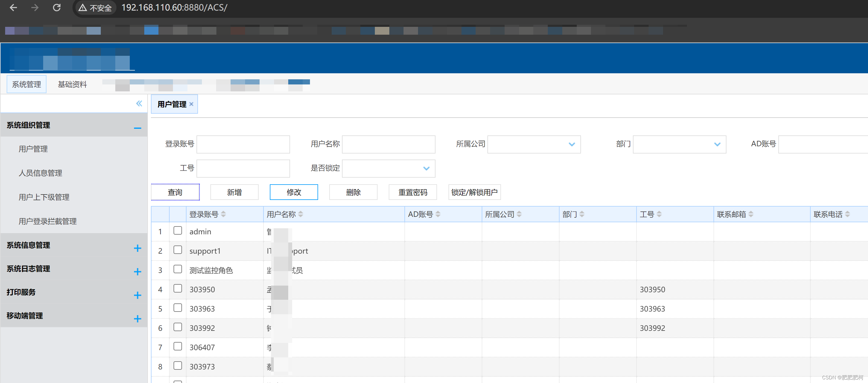The width and height of the screenshot is (868, 383).
Task: Sort by 登录账号 column arrows
Action: [x=223, y=214]
